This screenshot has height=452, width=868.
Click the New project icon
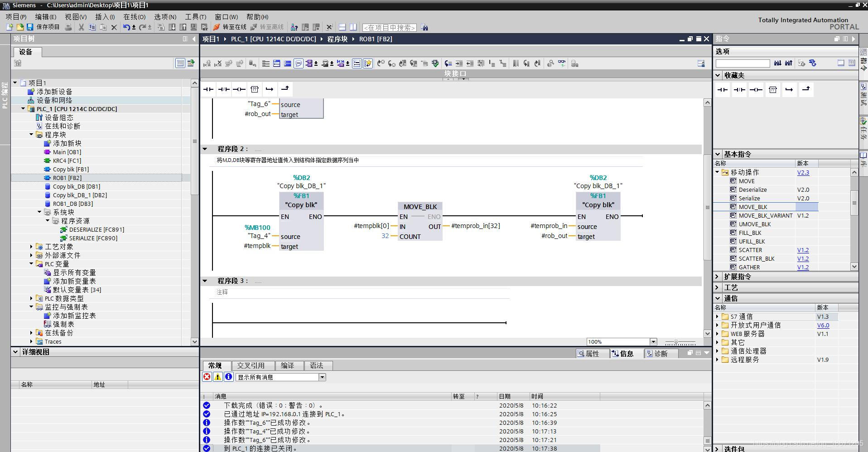[10, 27]
